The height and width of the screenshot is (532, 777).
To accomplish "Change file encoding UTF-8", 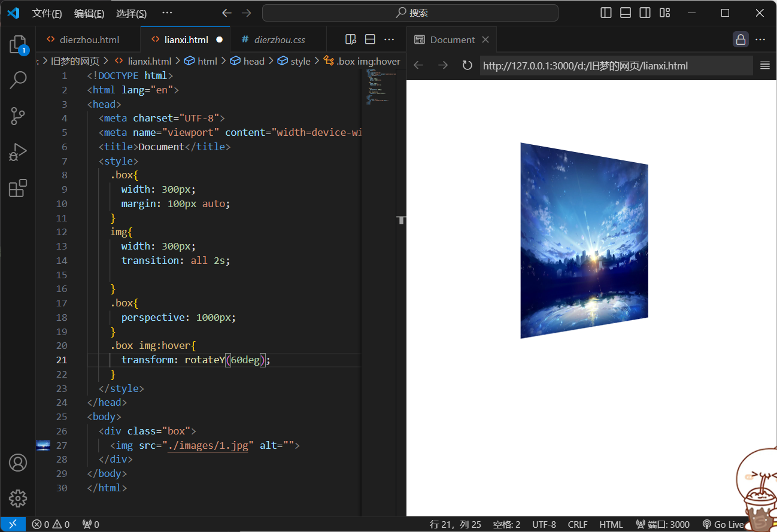I will (x=544, y=524).
